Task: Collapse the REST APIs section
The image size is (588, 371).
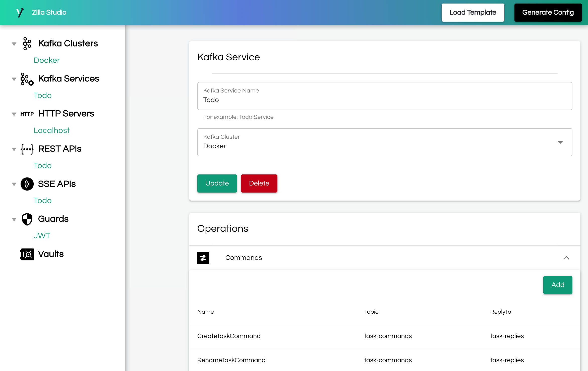Action: (14, 149)
